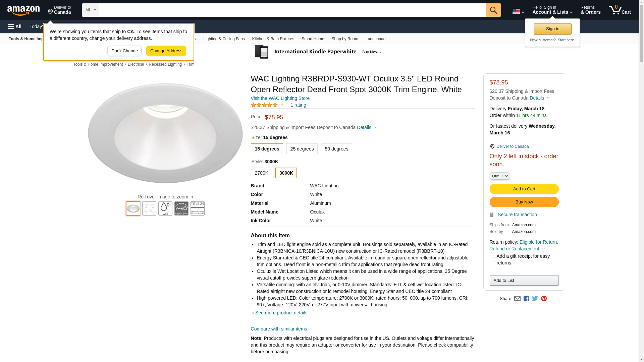Select the Energy Star thumbnail image
Viewport: 644px width, 362px height.
coord(181,208)
